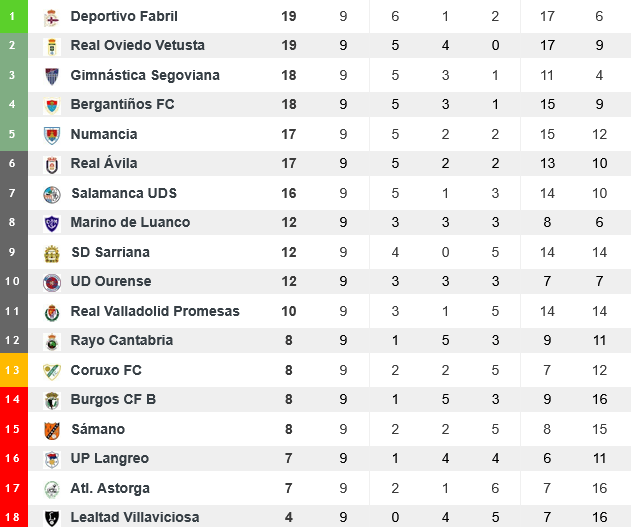
Task: Open the Rayo Cantabria team page
Action: coord(122,341)
